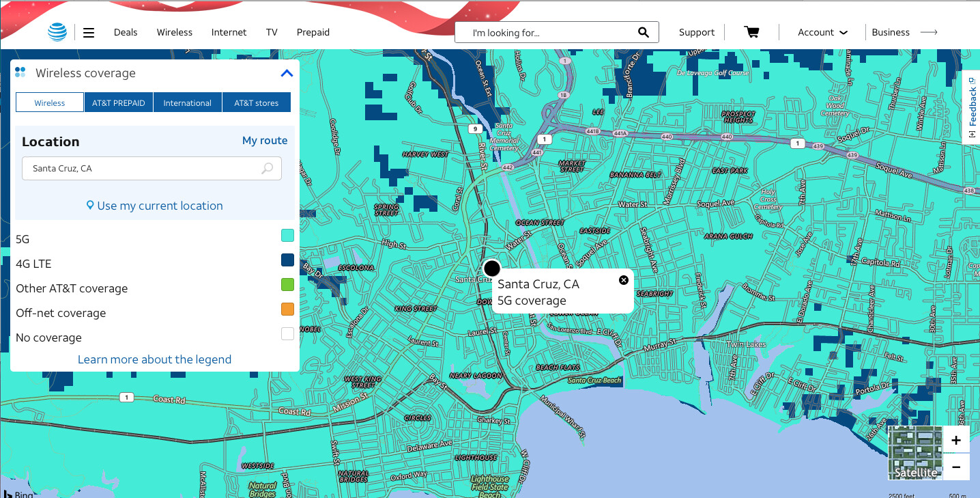Viewport: 980px width, 498px height.
Task: Click Use my current location
Action: pyautogui.click(x=160, y=206)
